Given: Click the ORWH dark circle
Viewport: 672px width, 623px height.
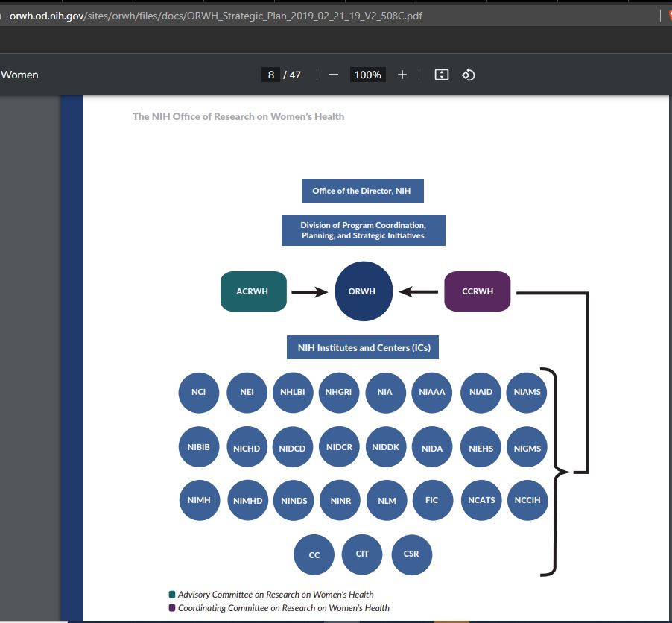Looking at the screenshot, I should pos(364,291).
